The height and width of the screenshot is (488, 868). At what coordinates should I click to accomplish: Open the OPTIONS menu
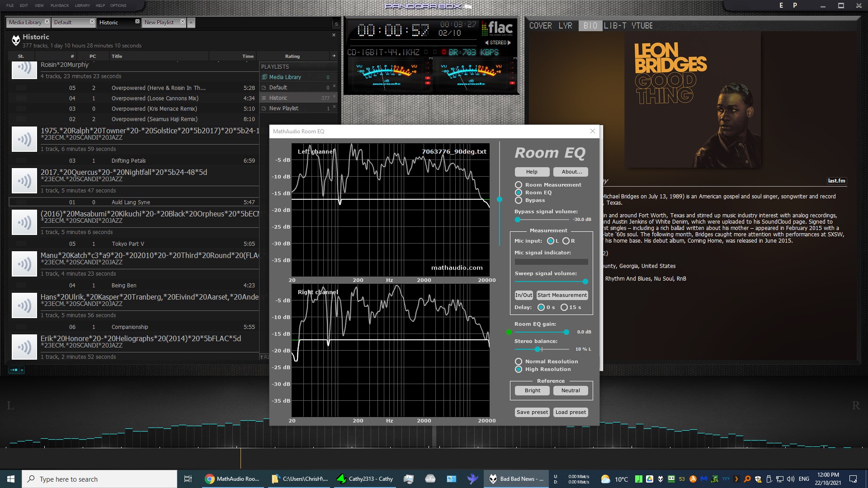118,5
